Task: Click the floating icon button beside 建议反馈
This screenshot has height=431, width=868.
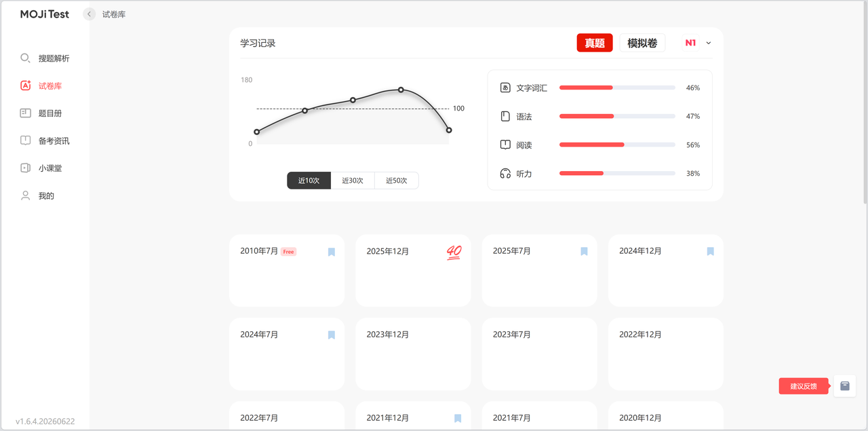Action: coord(844,386)
